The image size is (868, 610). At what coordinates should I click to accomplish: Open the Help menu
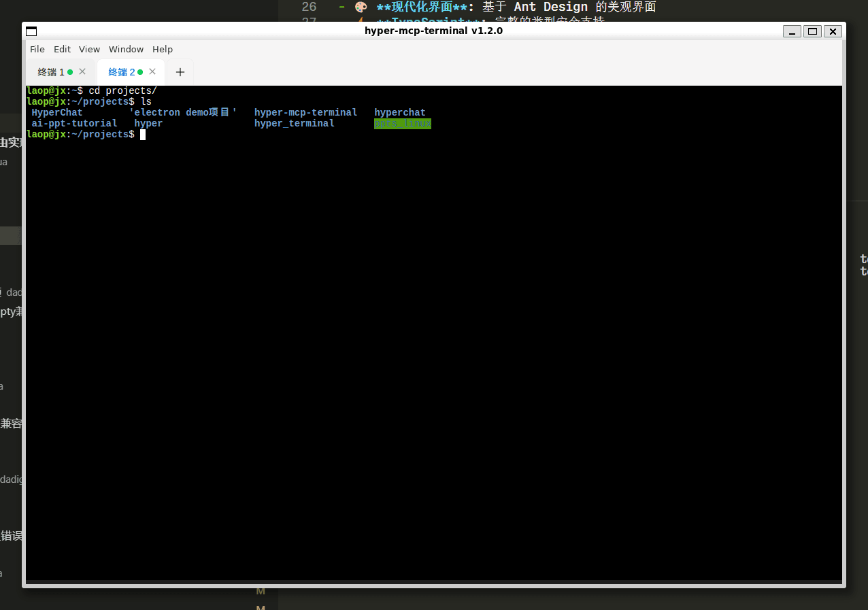[163, 49]
